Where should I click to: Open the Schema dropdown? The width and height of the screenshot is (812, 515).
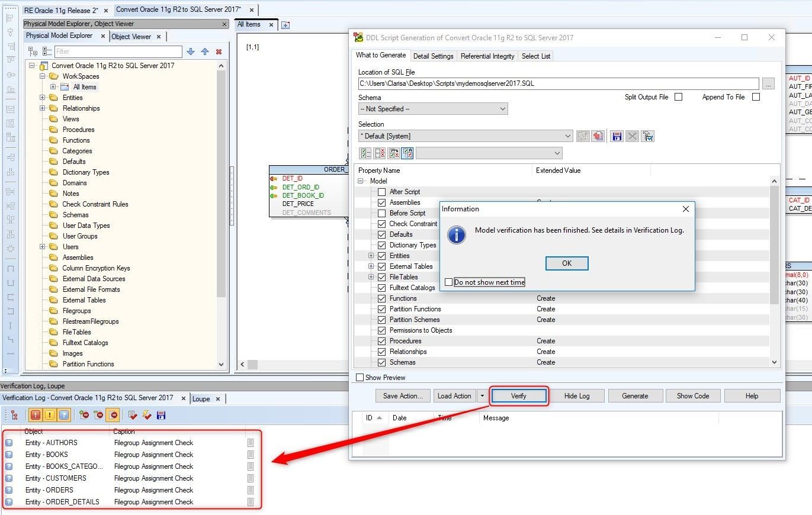pos(433,109)
